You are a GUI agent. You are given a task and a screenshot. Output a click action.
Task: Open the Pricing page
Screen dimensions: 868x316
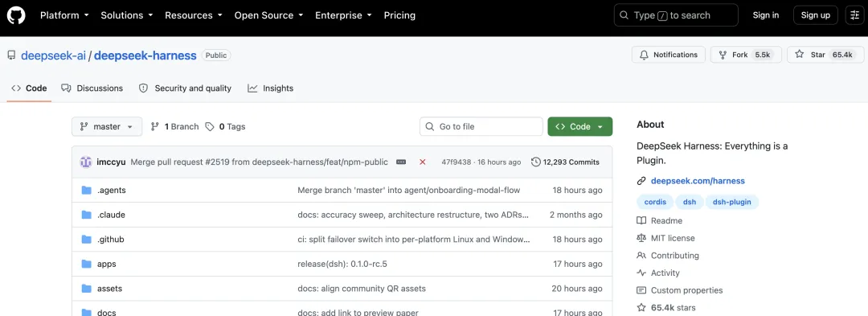click(399, 15)
